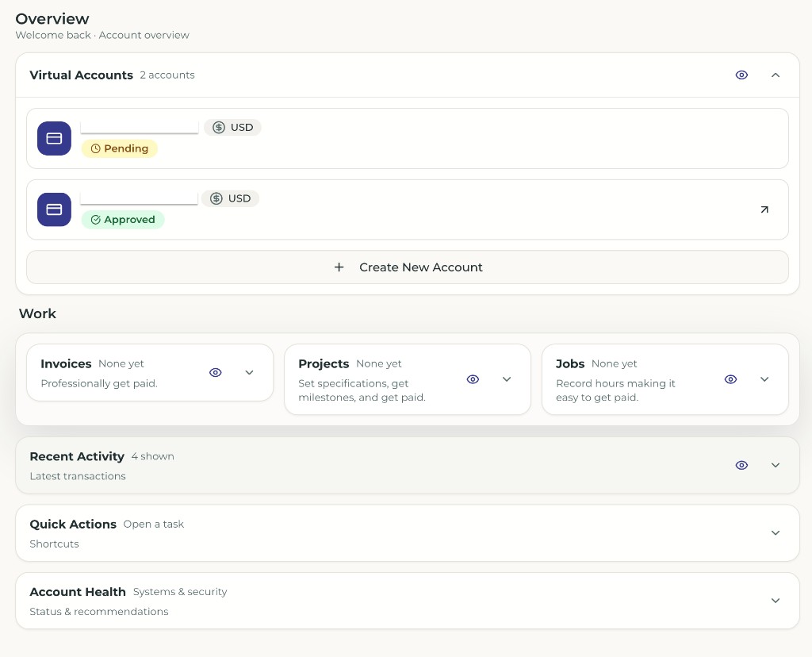
Task: Click 'Professionally get paid.' description
Action: pyautogui.click(x=99, y=383)
